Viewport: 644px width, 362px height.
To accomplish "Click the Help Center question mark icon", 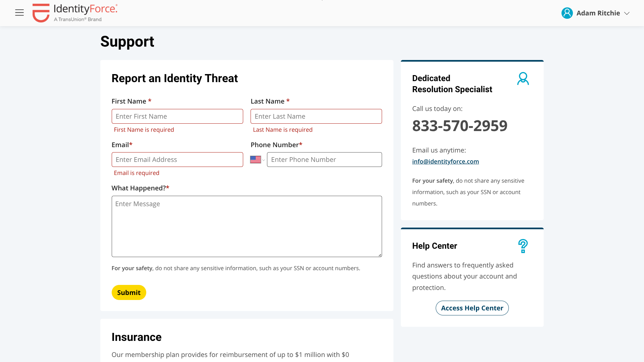I will point(523,246).
